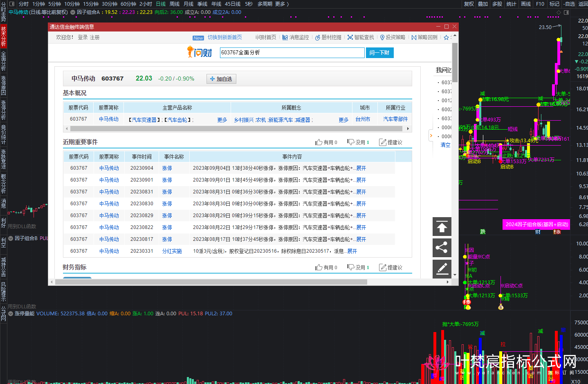Select 日线 period tab
This screenshot has width=588, height=384.
point(161,4)
